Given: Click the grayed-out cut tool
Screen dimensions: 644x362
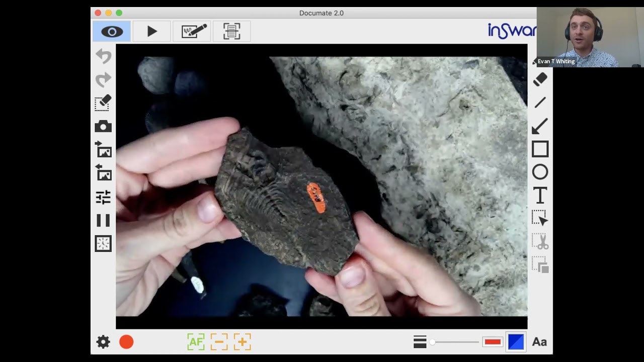Looking at the screenshot, I should (x=540, y=241).
